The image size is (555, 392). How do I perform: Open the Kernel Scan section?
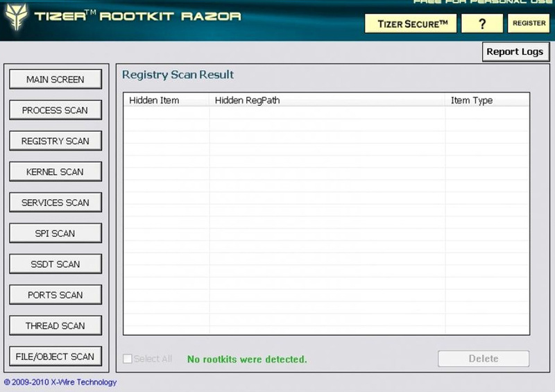pos(55,172)
